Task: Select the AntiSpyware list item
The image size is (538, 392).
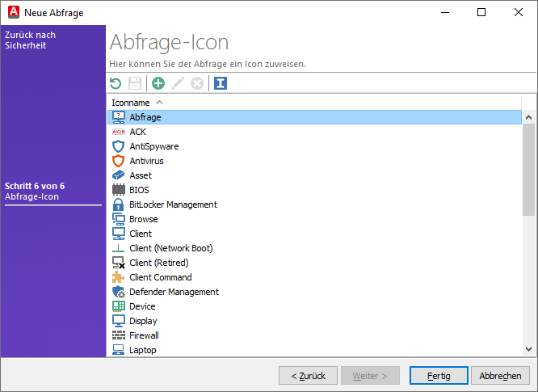Action: (153, 146)
